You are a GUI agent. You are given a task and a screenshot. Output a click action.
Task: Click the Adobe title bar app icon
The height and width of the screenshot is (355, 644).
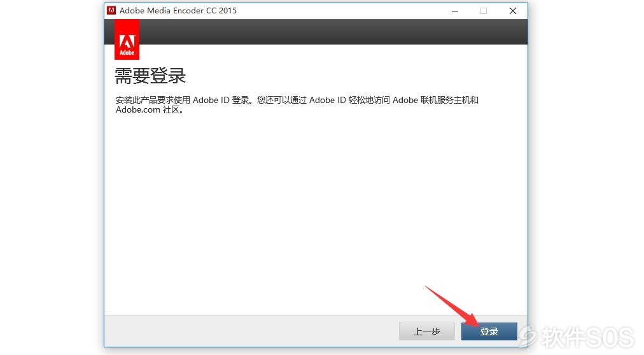point(111,11)
